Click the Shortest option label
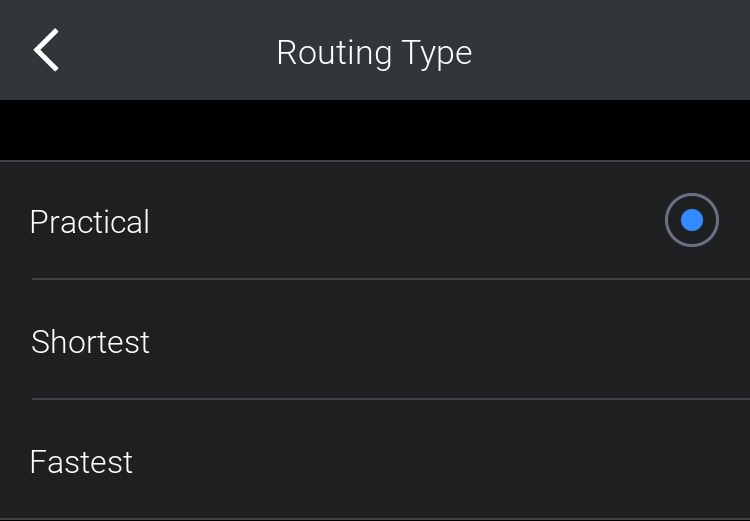The height and width of the screenshot is (521, 750). coord(91,341)
